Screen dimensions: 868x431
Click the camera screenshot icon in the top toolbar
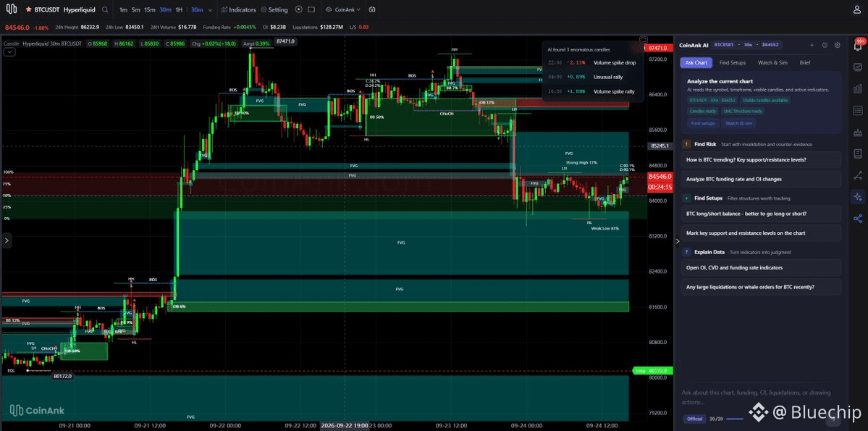click(372, 9)
